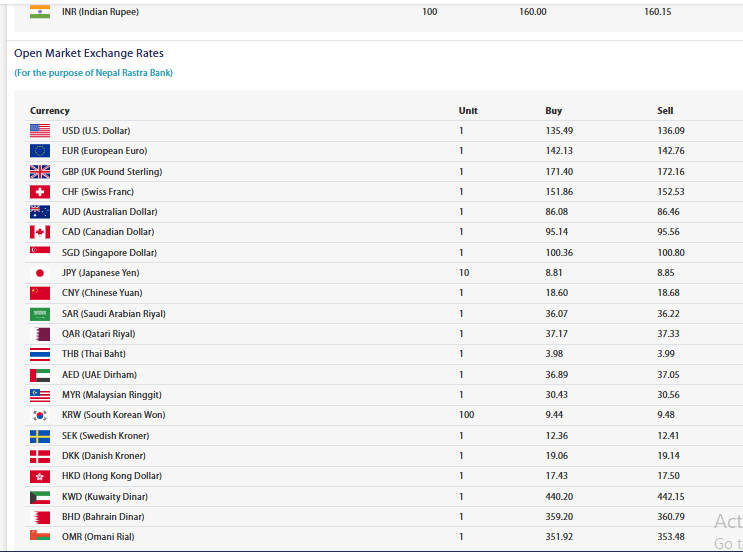Click the Indian flag icon
This screenshot has height=552, width=743.
tap(40, 12)
